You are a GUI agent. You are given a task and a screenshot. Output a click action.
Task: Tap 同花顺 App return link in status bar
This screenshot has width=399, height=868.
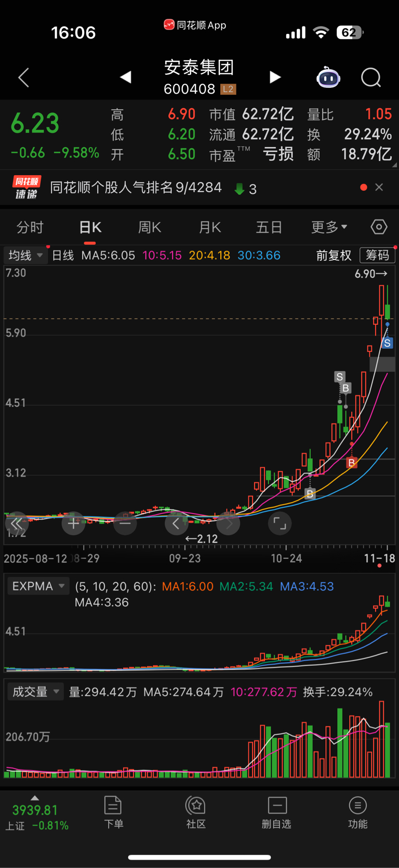pos(195,25)
